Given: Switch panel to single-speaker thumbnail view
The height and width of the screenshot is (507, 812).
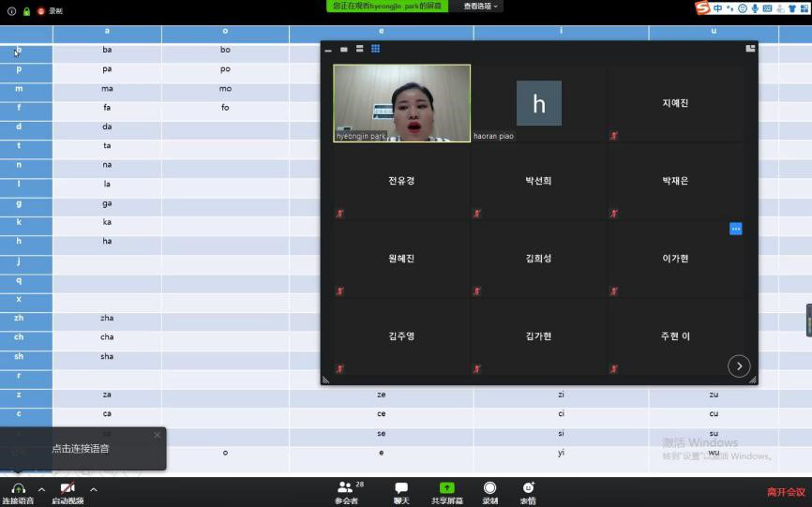Looking at the screenshot, I should [344, 49].
